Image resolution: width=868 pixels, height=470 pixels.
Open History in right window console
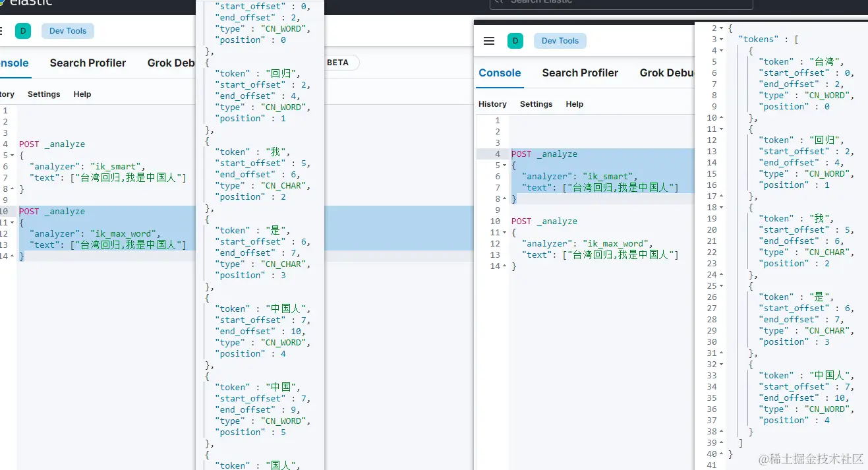(x=492, y=104)
